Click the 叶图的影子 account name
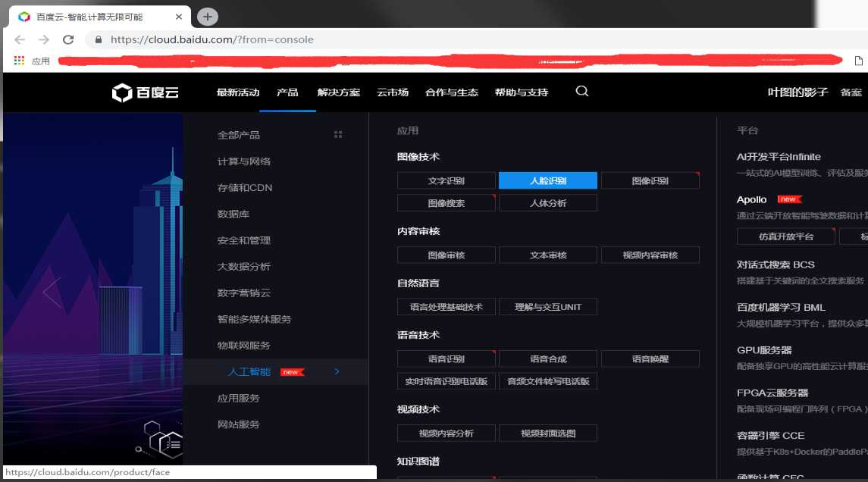868x482 pixels. (797, 92)
